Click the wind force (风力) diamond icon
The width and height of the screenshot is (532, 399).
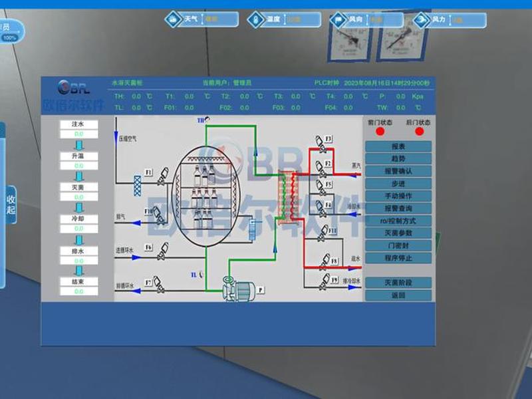pos(422,20)
